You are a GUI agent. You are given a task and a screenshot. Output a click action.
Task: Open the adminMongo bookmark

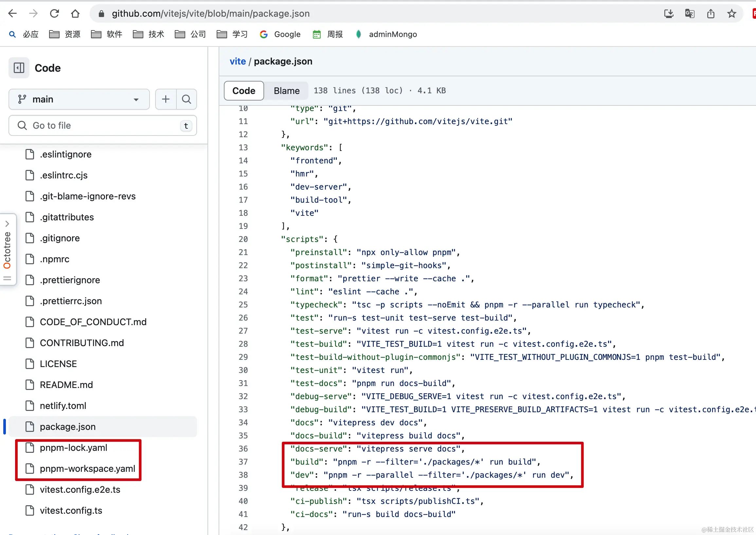pyautogui.click(x=386, y=34)
